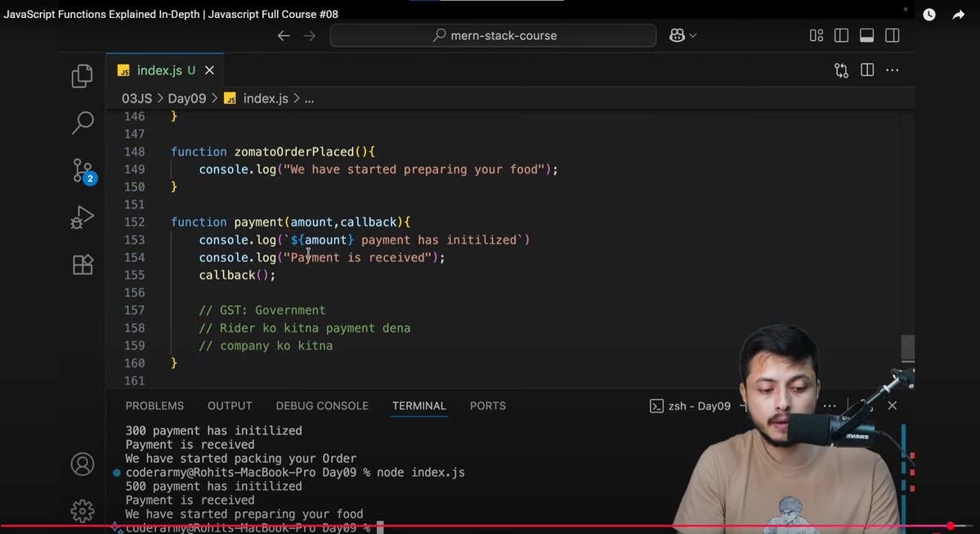
Task: Click the Day09 breadcrumb folder
Action: pos(187,98)
